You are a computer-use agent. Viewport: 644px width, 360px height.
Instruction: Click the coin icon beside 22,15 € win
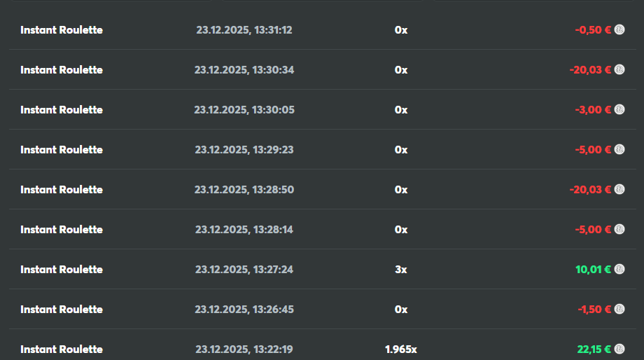click(619, 349)
